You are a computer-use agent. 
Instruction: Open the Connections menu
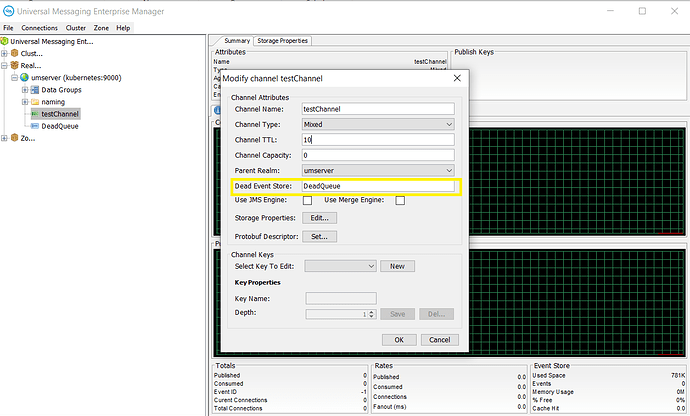click(x=40, y=28)
